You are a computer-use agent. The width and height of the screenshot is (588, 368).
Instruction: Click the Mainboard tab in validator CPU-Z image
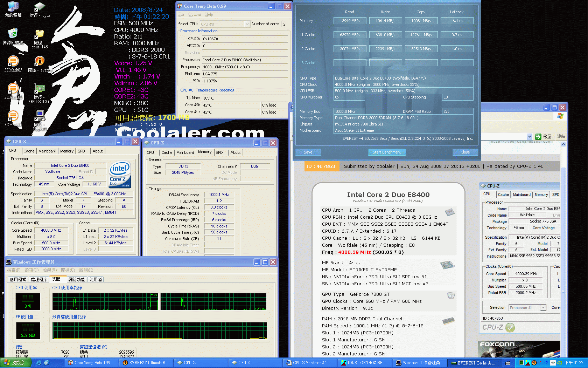(x=522, y=195)
